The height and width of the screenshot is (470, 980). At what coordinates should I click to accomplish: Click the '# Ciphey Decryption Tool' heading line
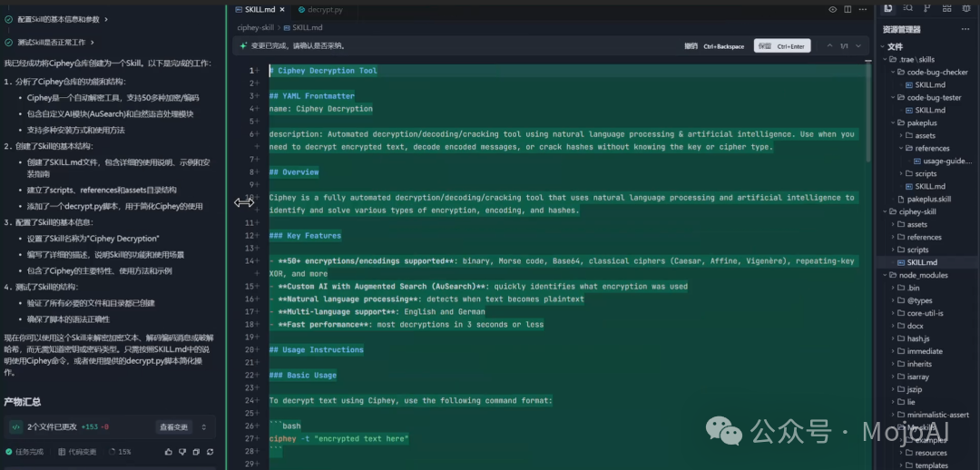pyautogui.click(x=323, y=71)
